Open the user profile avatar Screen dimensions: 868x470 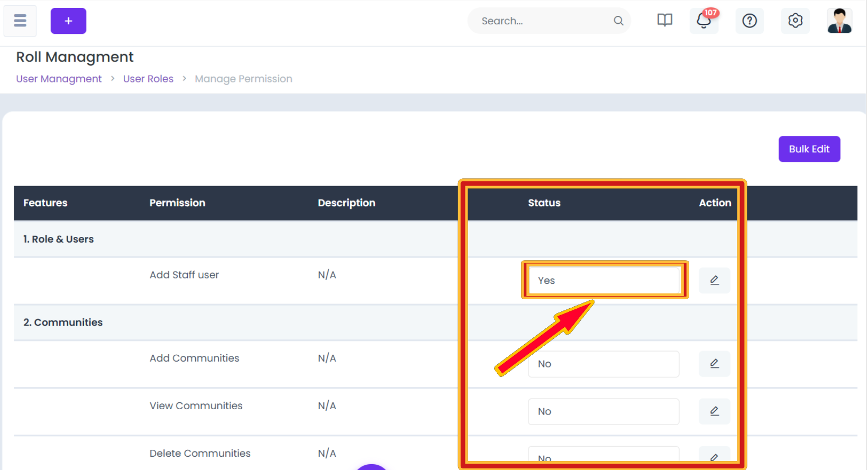click(839, 21)
